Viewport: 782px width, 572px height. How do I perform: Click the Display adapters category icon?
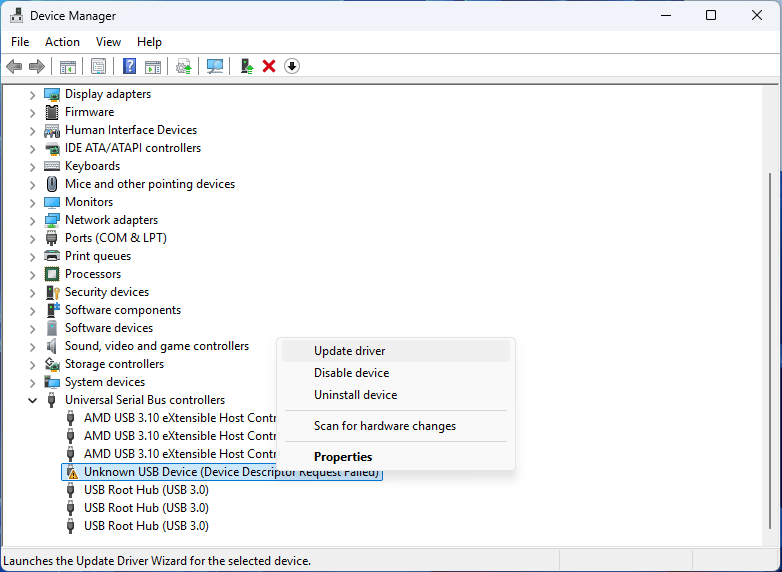(52, 94)
